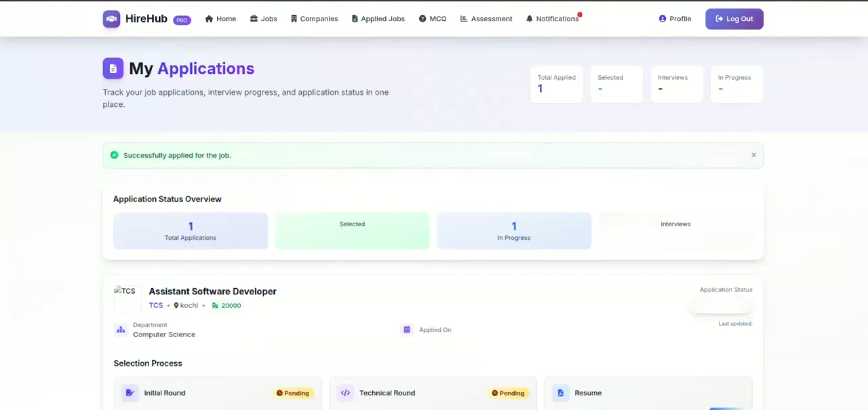Open the Companies nav item
Screen dimensions: 868x410
click(314, 19)
